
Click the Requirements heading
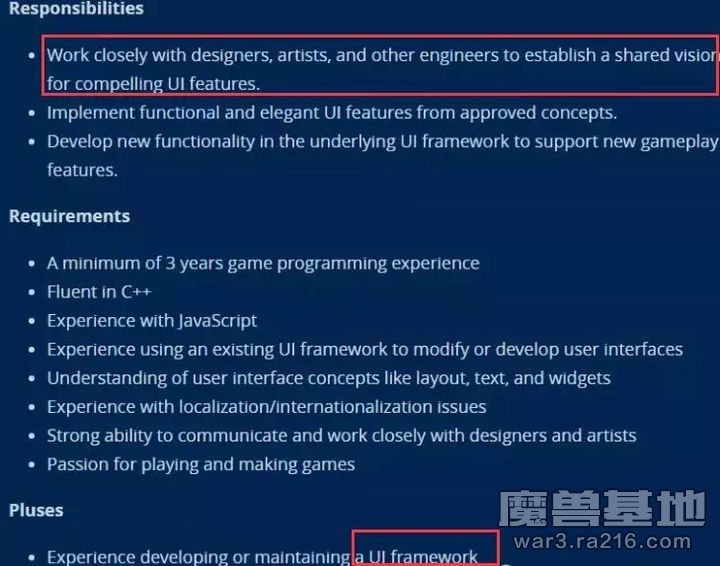[x=69, y=216]
